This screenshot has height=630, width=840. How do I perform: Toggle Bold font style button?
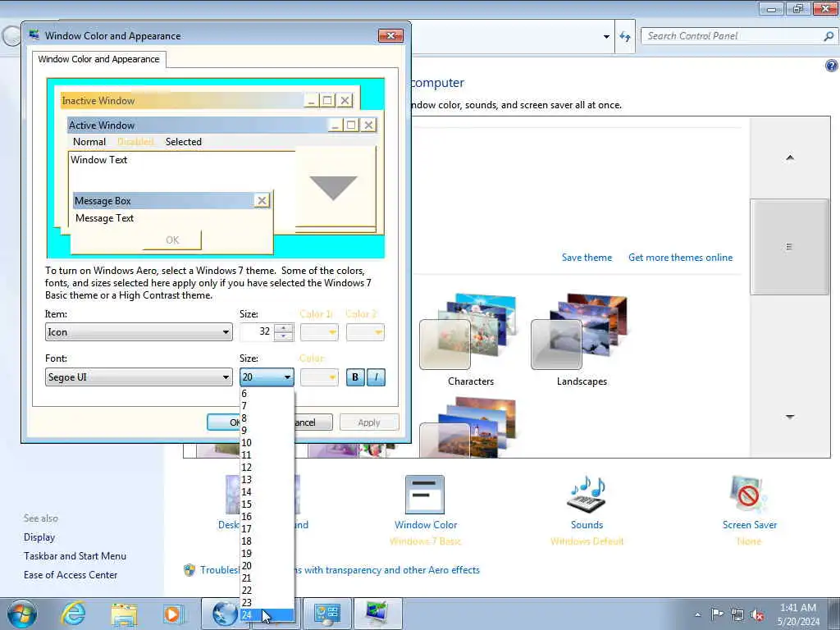(354, 377)
